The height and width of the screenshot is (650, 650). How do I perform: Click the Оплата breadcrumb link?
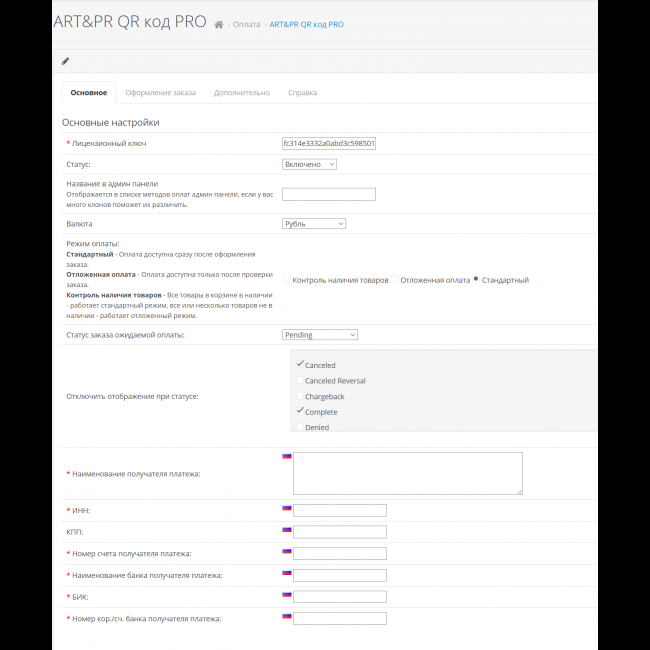click(x=246, y=24)
